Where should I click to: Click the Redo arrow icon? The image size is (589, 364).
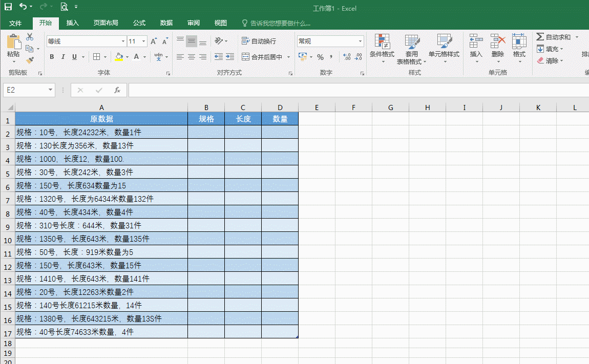point(43,6)
